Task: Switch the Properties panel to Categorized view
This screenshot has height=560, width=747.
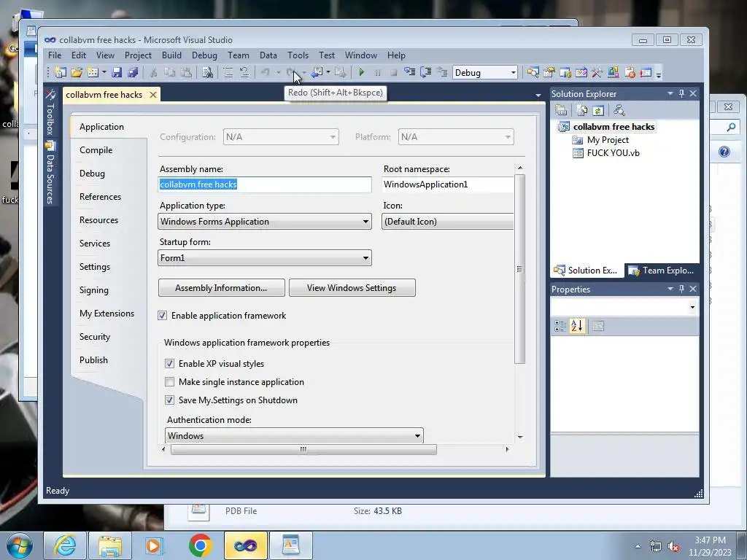Action: (x=560, y=326)
